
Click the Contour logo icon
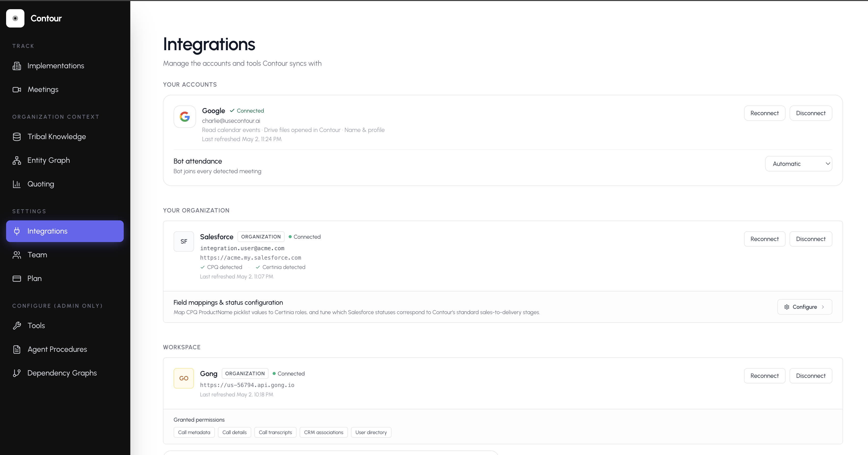pos(15,18)
